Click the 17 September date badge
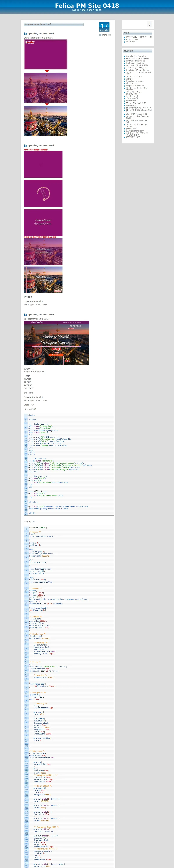 click(x=104, y=27)
